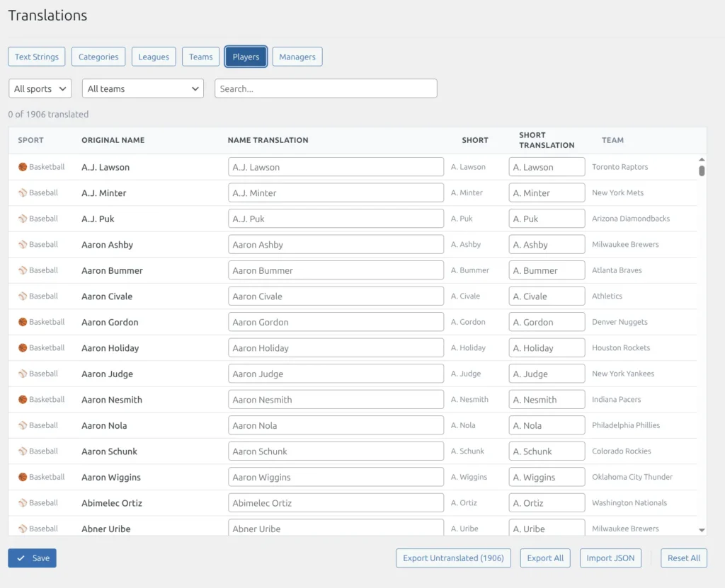Click the scrollbar up arrow

(702, 159)
